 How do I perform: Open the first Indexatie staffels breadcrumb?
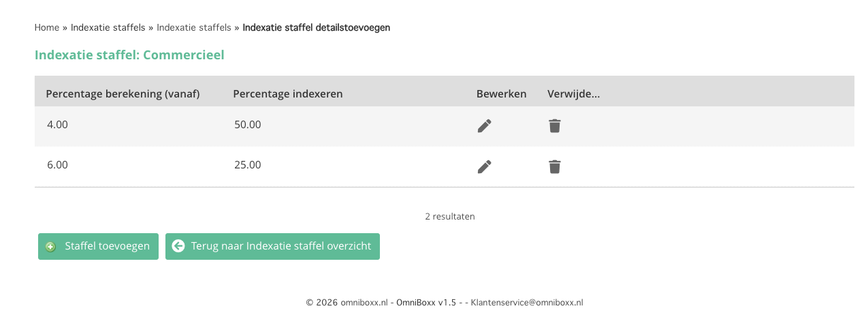point(108,27)
